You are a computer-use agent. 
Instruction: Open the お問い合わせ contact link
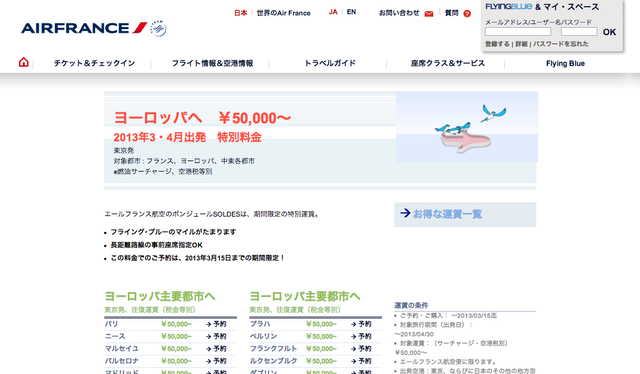[x=399, y=13]
